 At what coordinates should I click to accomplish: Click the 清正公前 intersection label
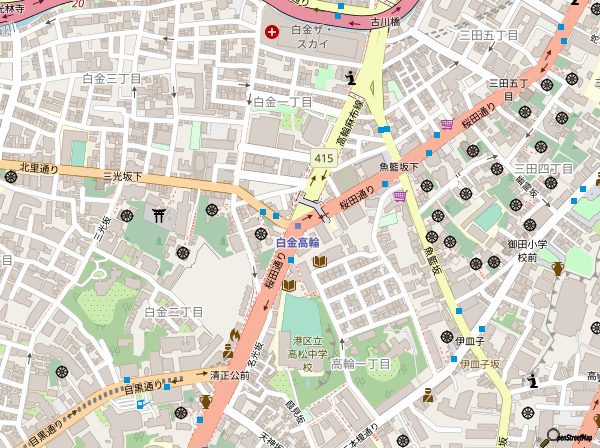(x=229, y=376)
